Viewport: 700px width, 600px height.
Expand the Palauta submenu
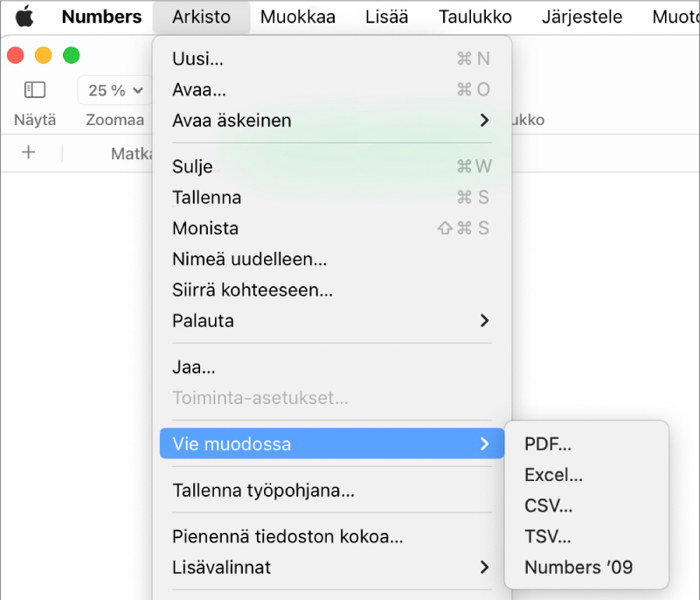tap(332, 321)
